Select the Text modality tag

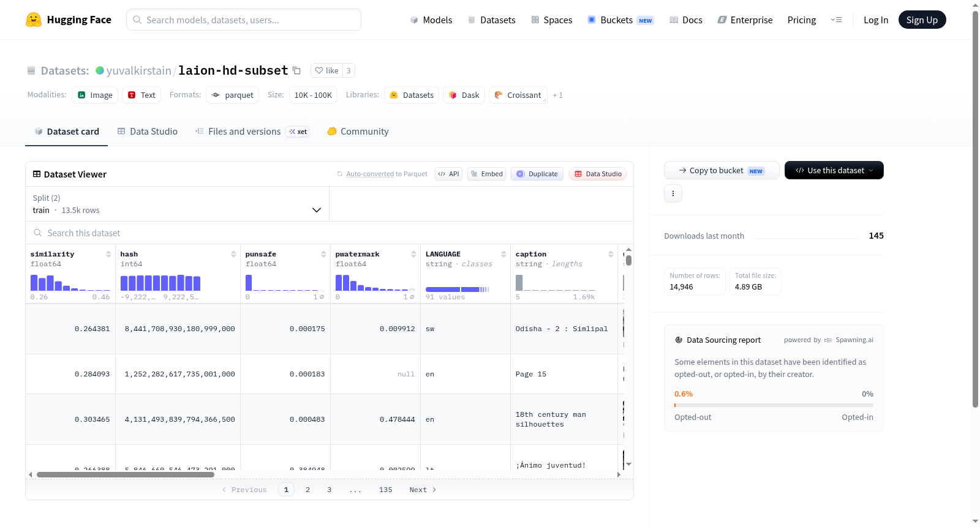141,95
